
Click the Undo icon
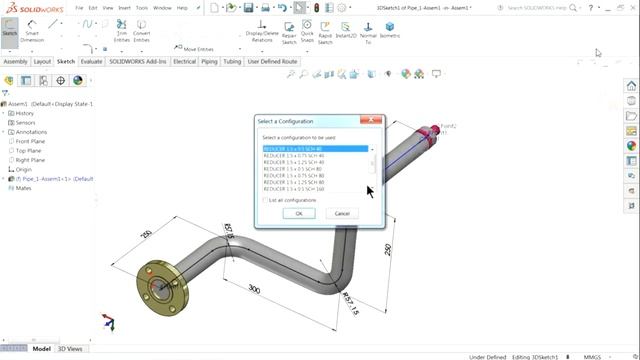tap(282, 8)
